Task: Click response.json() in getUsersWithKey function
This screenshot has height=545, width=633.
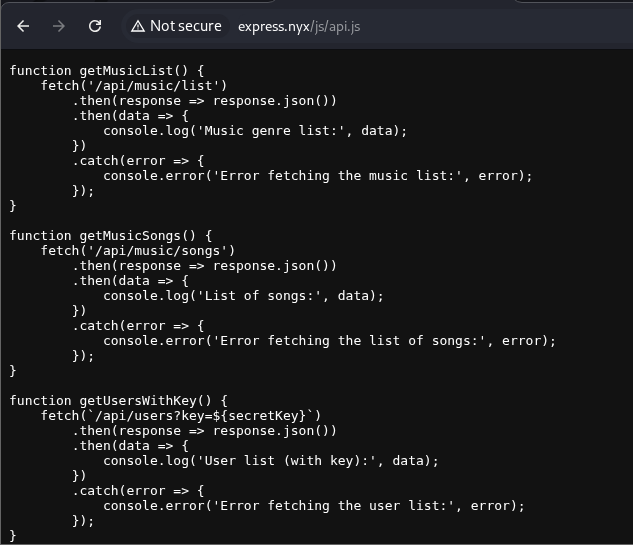Action: [x=274, y=430]
